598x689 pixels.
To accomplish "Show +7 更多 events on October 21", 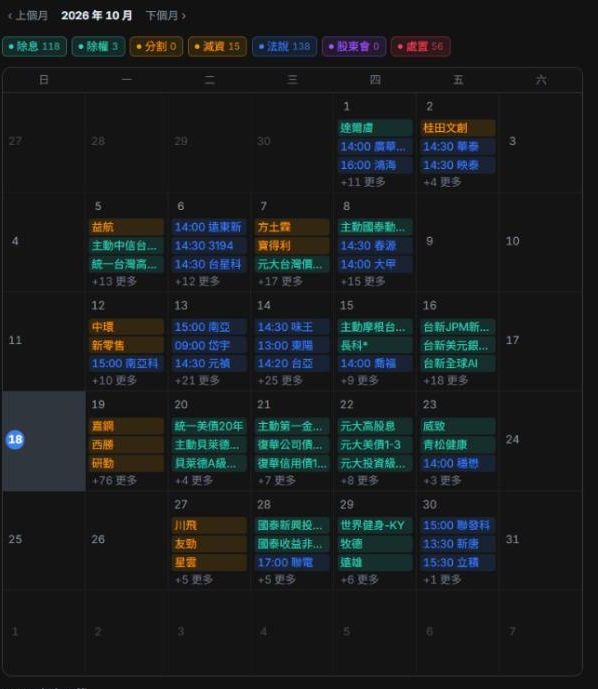I will coord(277,480).
